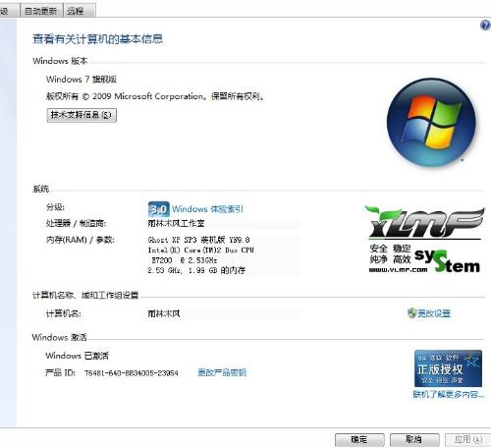This screenshot has height=448, width=491.
Task: Open the 自动更新 tab
Action: point(41,11)
